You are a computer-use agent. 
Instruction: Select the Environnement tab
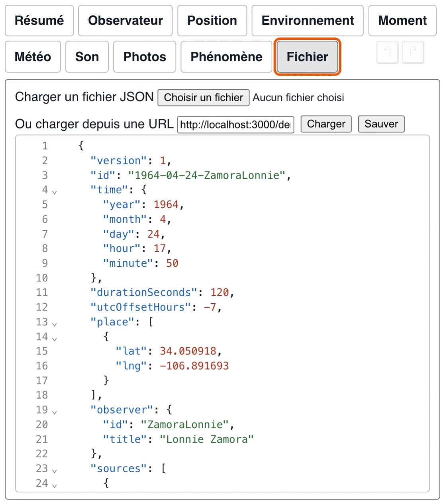308,21
